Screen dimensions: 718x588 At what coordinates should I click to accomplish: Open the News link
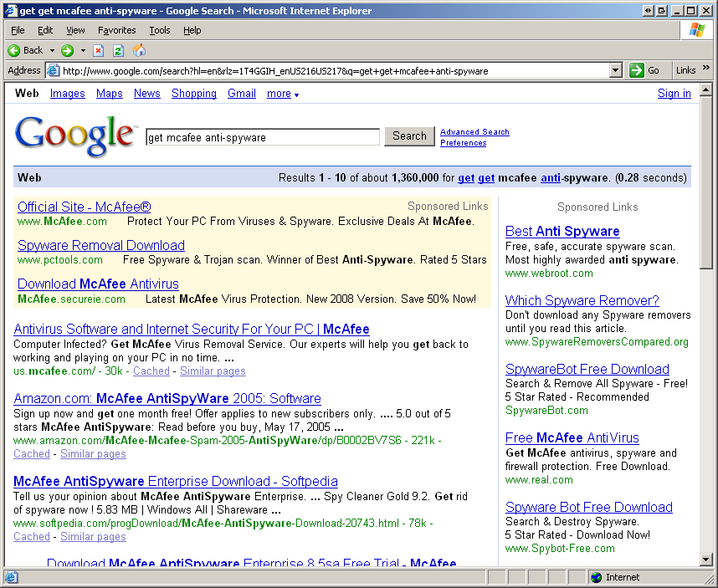(147, 94)
